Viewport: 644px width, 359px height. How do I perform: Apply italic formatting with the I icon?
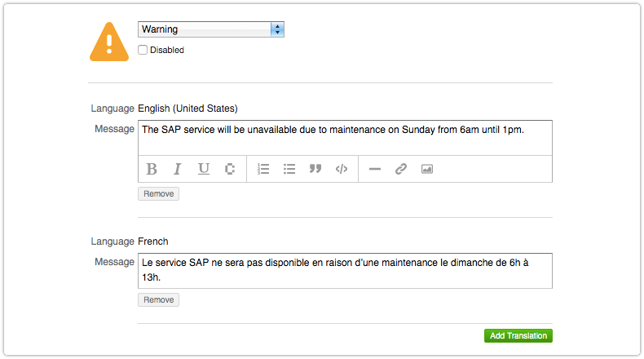[178, 169]
